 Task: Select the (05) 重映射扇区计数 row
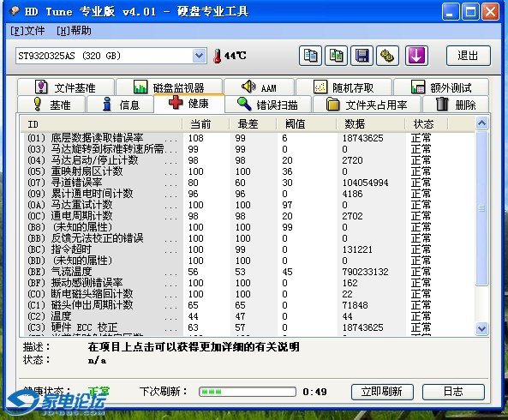click(248, 171)
